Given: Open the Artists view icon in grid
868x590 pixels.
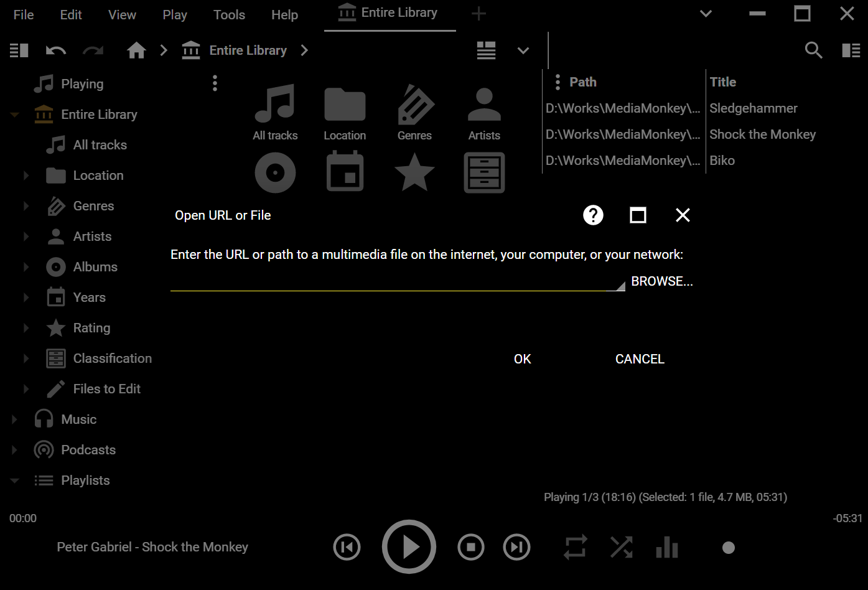Looking at the screenshot, I should click(x=484, y=106).
